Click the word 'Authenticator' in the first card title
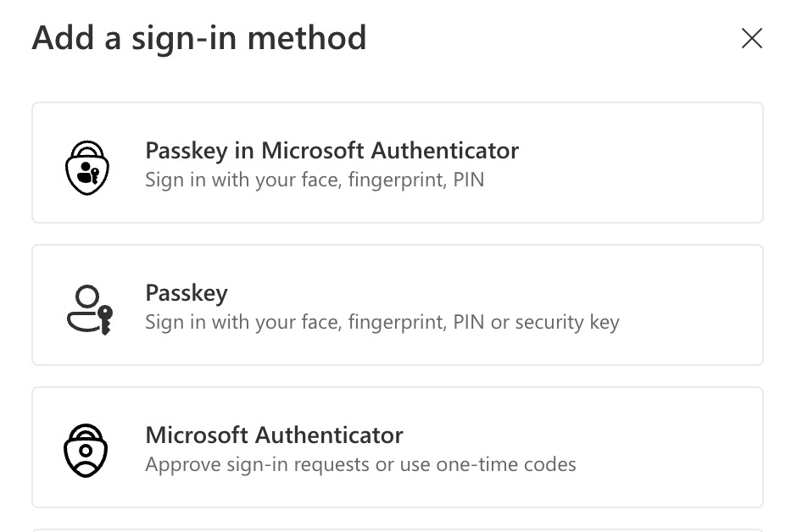Screen dimensions: 797x532 (445, 151)
